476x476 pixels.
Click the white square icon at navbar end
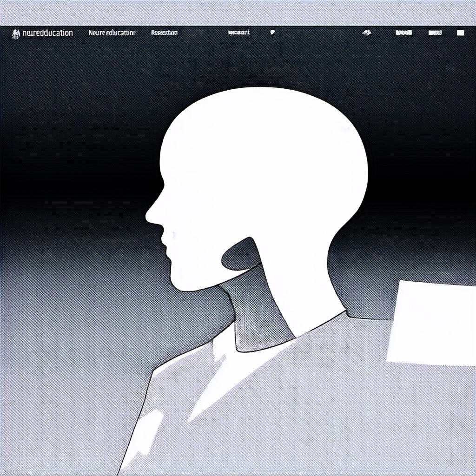tap(460, 33)
